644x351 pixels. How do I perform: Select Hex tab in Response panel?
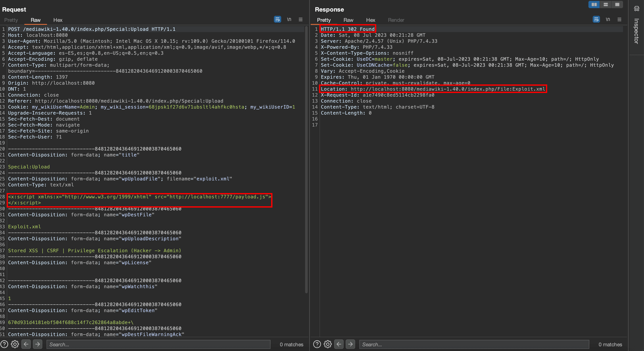click(x=371, y=20)
